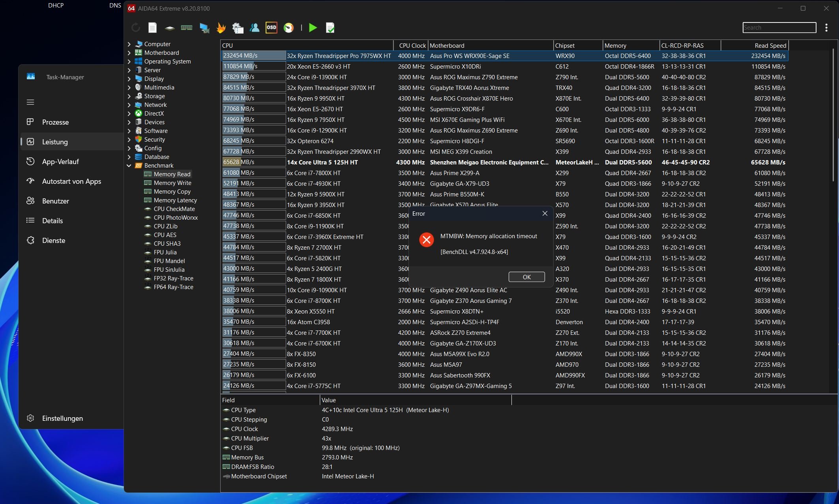Open Leistung tab in Task-Manager

[x=55, y=142]
